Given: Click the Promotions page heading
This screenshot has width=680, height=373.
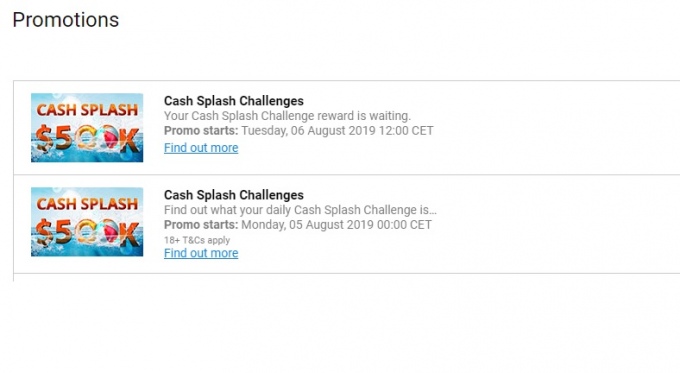Looking at the screenshot, I should 65,20.
